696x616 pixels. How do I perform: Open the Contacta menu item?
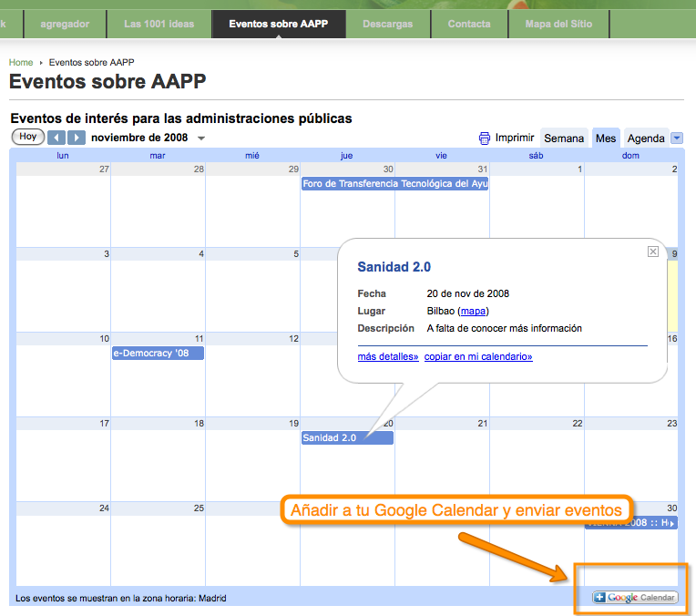469,24
